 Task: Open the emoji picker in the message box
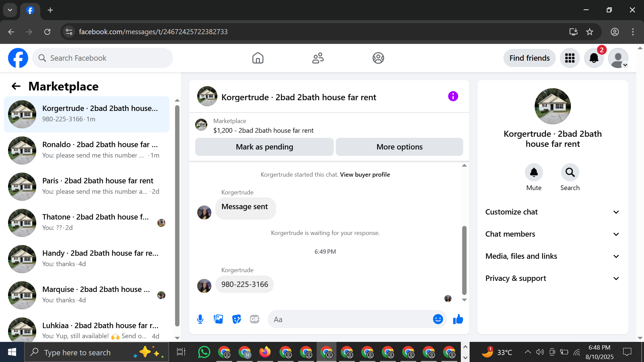click(x=438, y=319)
